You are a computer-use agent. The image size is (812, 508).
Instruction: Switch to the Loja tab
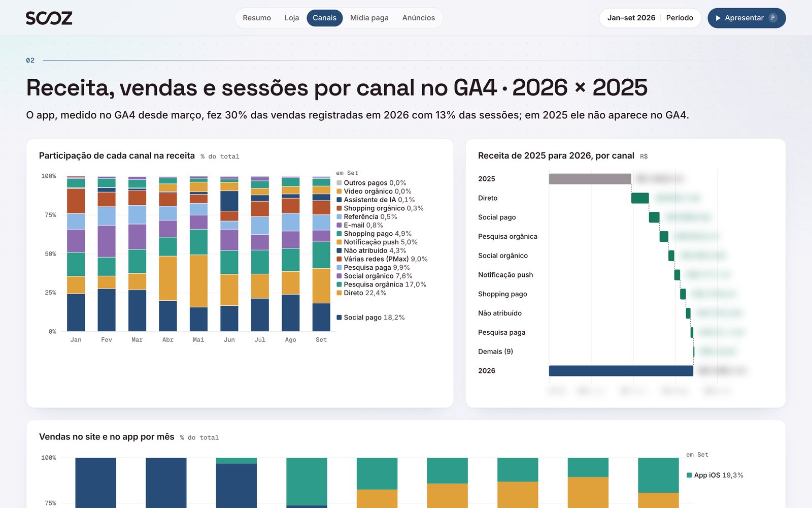click(x=292, y=18)
